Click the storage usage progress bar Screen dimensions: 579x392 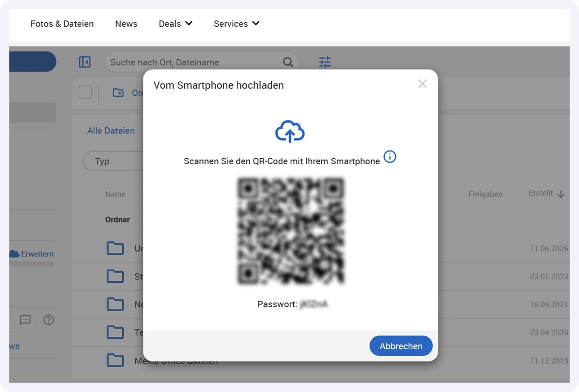pyautogui.click(x=31, y=264)
